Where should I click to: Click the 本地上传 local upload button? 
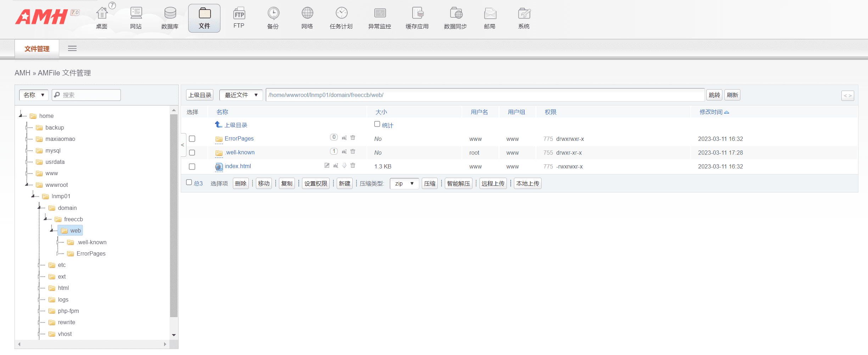coord(527,183)
